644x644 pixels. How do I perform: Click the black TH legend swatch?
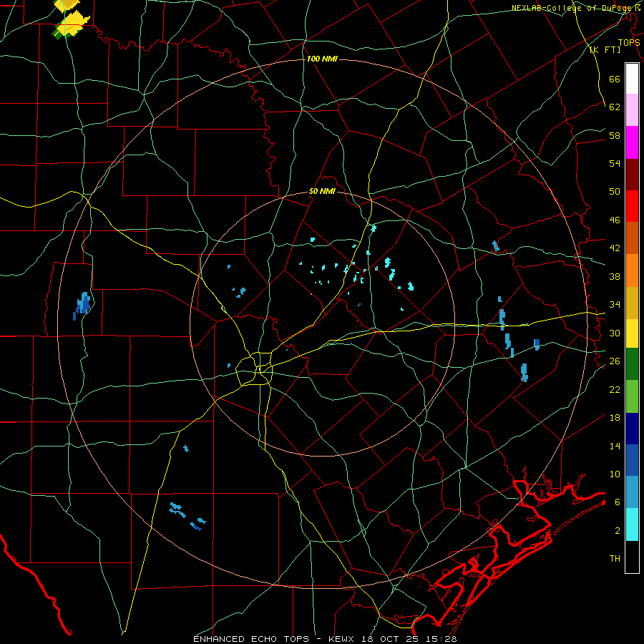click(x=632, y=557)
